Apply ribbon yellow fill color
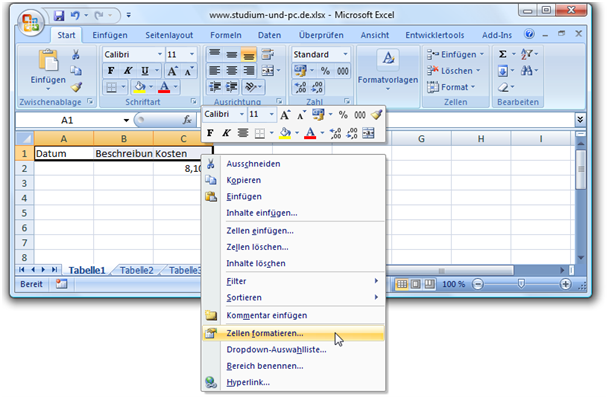Viewport: 609px width, 400px height. (139, 87)
